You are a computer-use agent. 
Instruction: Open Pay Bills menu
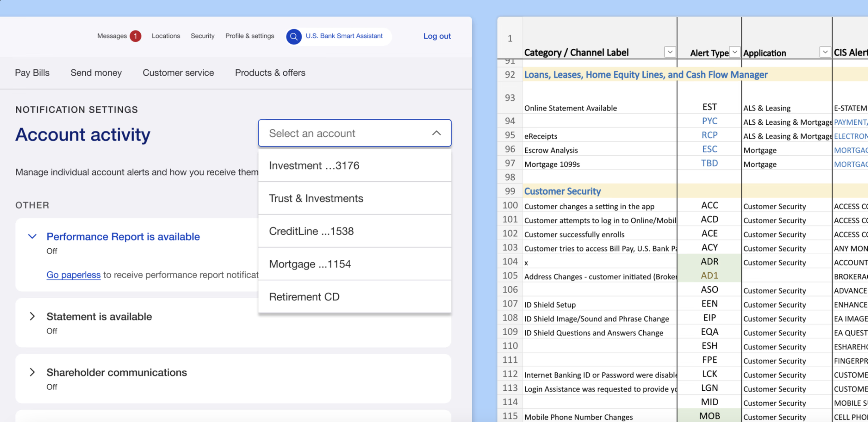tap(32, 73)
